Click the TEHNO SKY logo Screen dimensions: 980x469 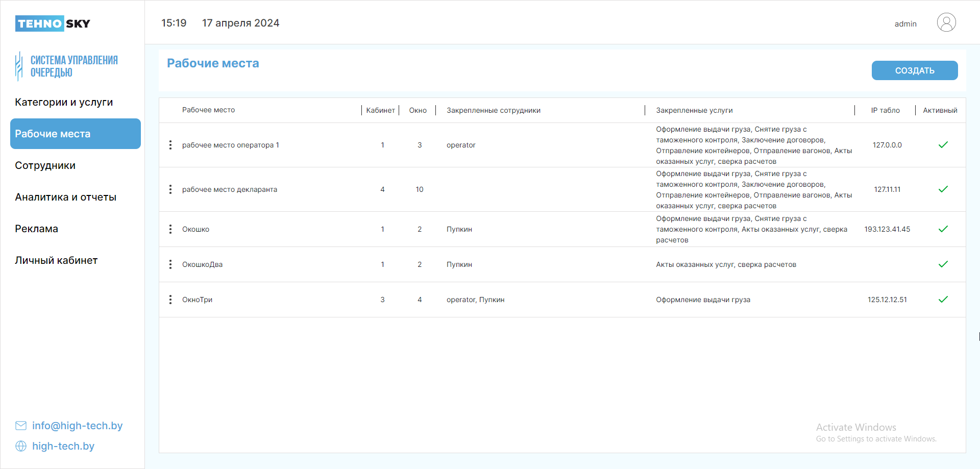(53, 23)
